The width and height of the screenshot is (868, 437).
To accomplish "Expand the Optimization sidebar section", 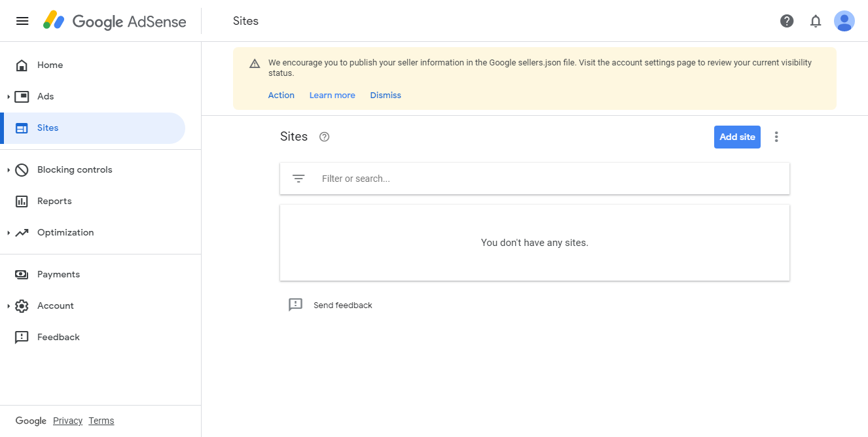I will [x=9, y=232].
